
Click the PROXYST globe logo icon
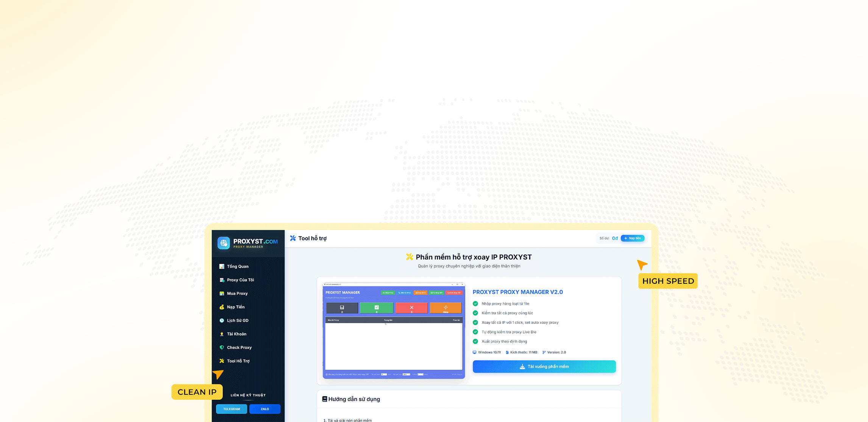click(223, 243)
